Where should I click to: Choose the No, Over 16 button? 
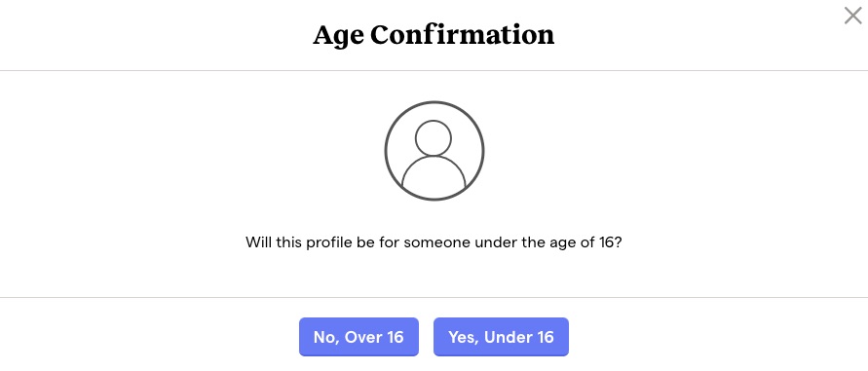[359, 337]
